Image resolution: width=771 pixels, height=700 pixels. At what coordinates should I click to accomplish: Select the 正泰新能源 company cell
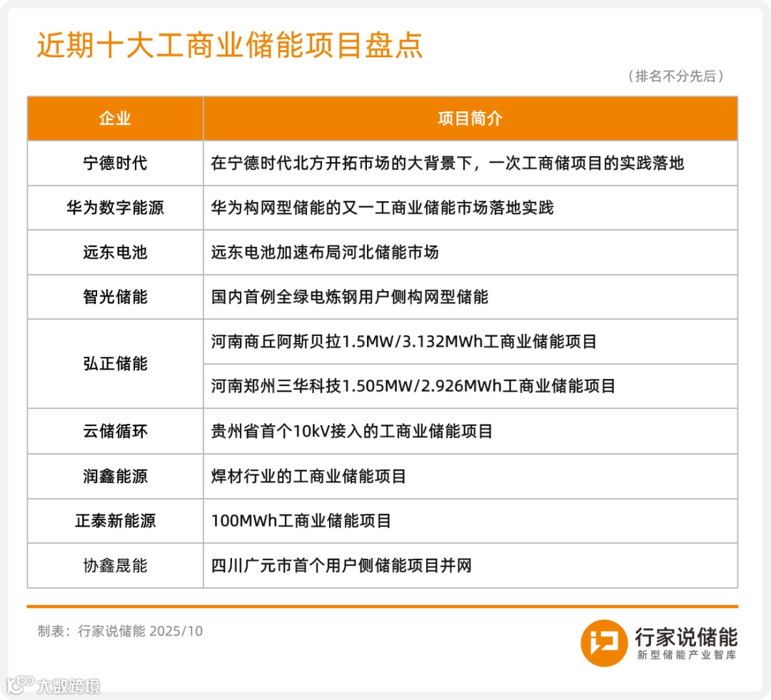[115, 521]
